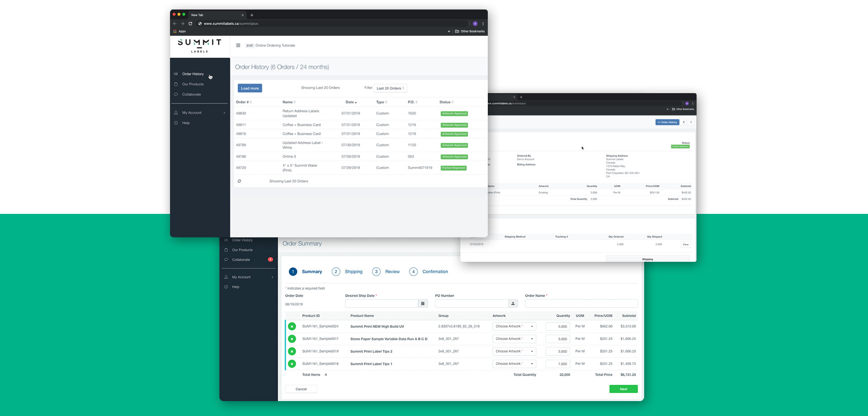The width and height of the screenshot is (868, 416).
Task: Click quantity field showing 7,000
Action: coord(558,364)
